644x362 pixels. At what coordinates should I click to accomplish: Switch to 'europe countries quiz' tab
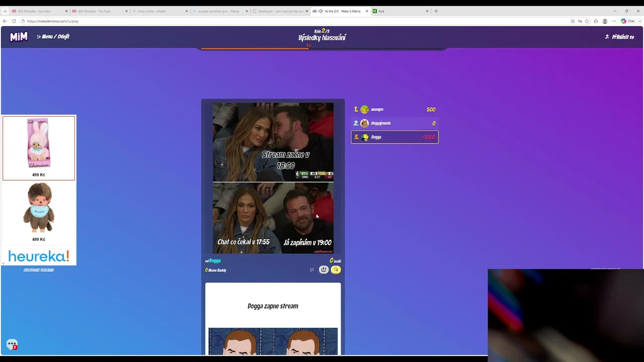coord(220,11)
